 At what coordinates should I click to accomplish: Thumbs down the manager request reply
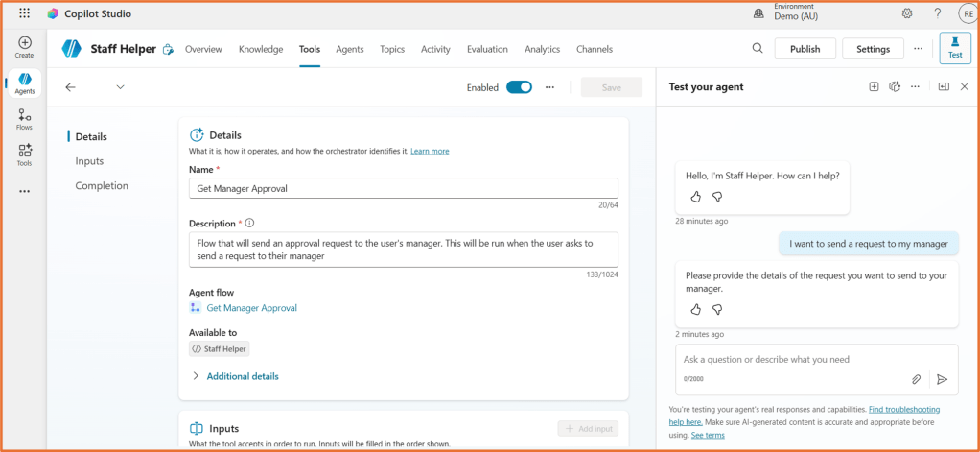coord(717,310)
